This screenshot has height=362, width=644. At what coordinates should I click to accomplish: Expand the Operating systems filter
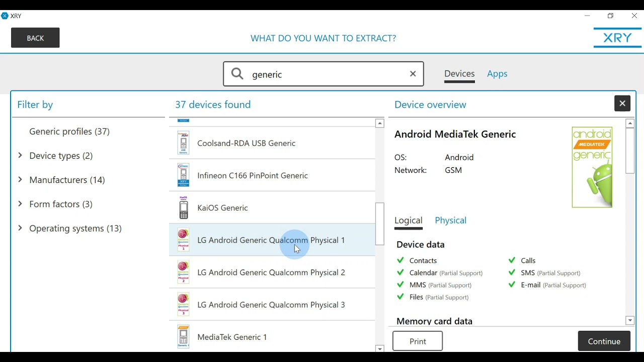click(x=20, y=228)
